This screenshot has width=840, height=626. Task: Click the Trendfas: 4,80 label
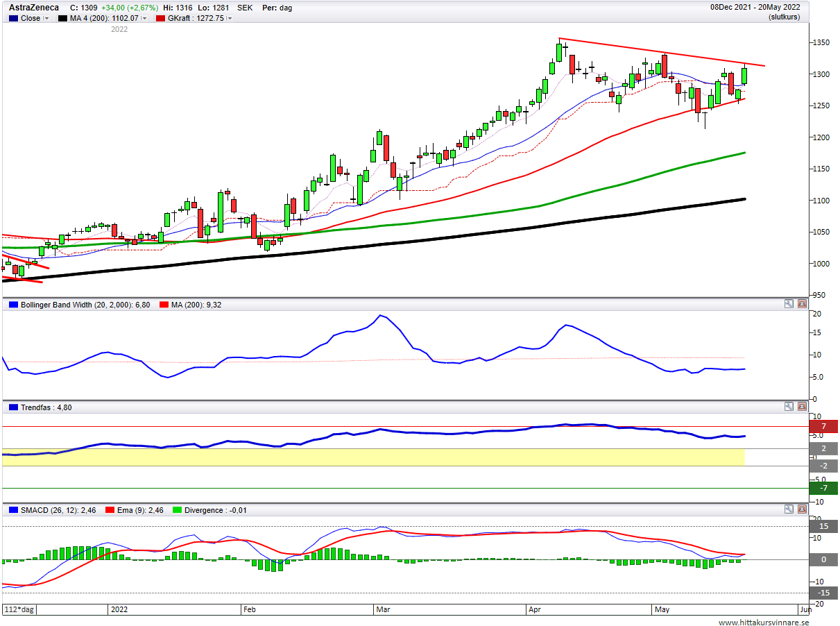46,407
